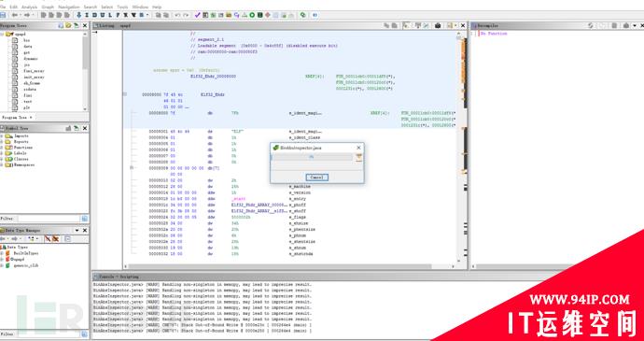
Task: Click the green circle toolbar icon
Action: coord(253,15)
